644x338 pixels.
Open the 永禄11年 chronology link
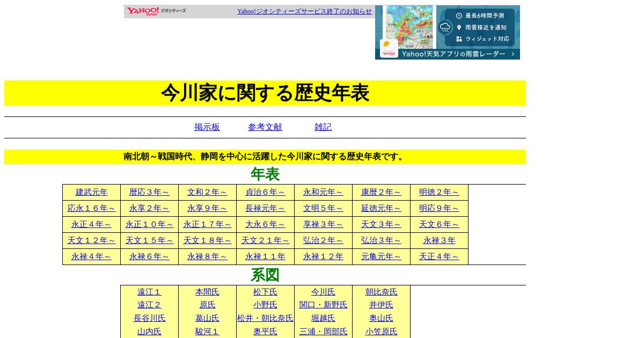click(x=266, y=256)
